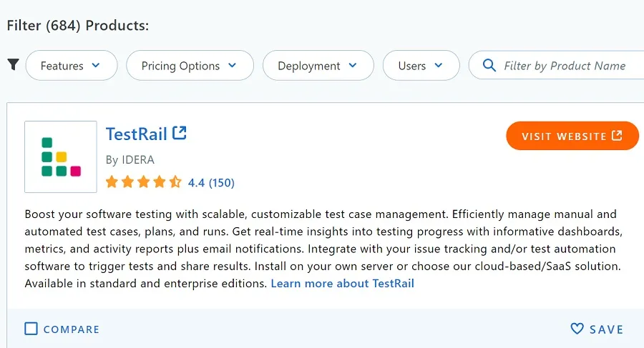
Task: Click the search magnifier icon
Action: (x=489, y=65)
